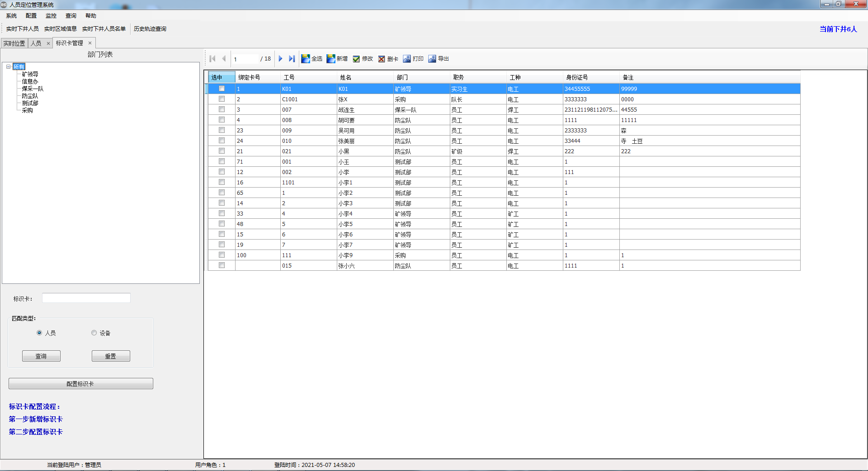This screenshot has height=471, width=868.
Task: Advance to the next page arrow
Action: tap(280, 59)
